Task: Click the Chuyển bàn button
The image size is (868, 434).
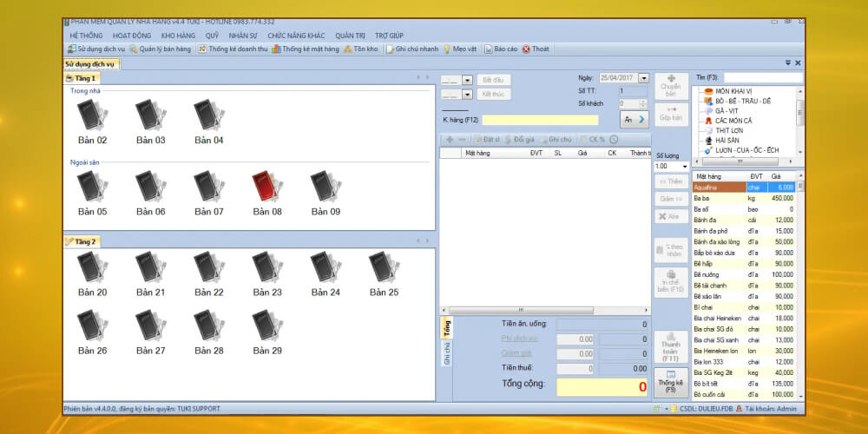Action: [x=670, y=86]
